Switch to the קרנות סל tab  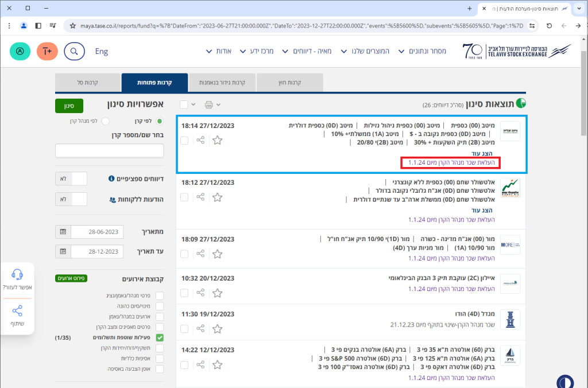tap(87, 83)
